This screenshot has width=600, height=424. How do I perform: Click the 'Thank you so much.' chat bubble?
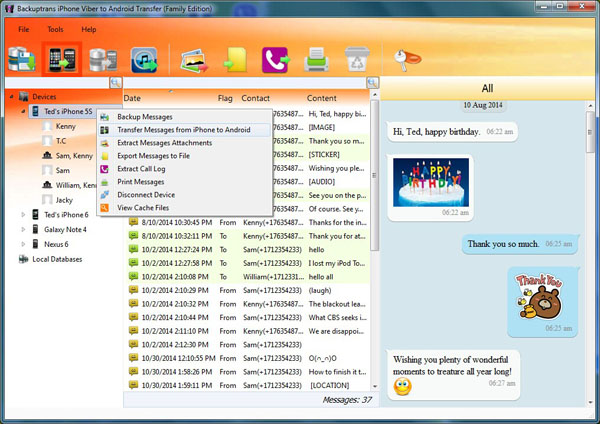520,244
